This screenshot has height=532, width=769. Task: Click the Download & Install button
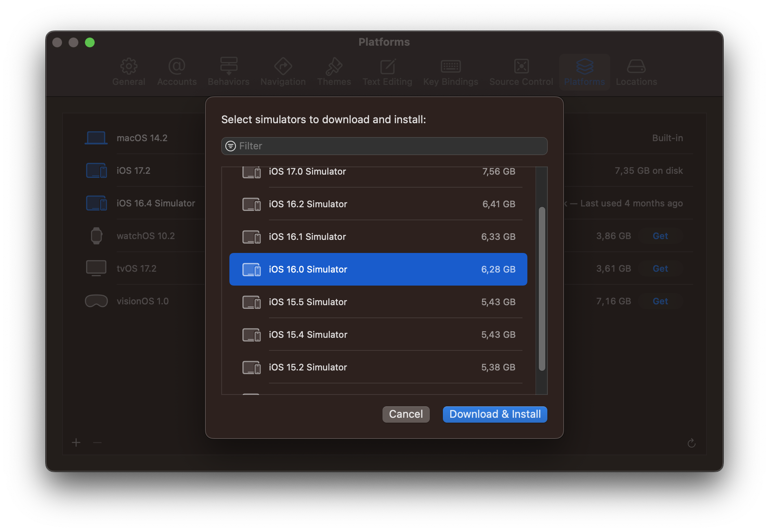point(494,414)
